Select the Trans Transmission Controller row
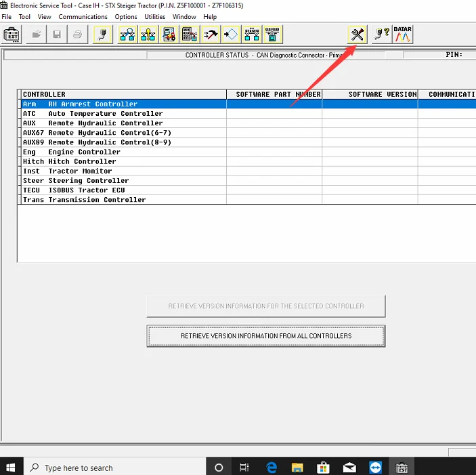Viewport: 476px width, 475px height. [248, 199]
